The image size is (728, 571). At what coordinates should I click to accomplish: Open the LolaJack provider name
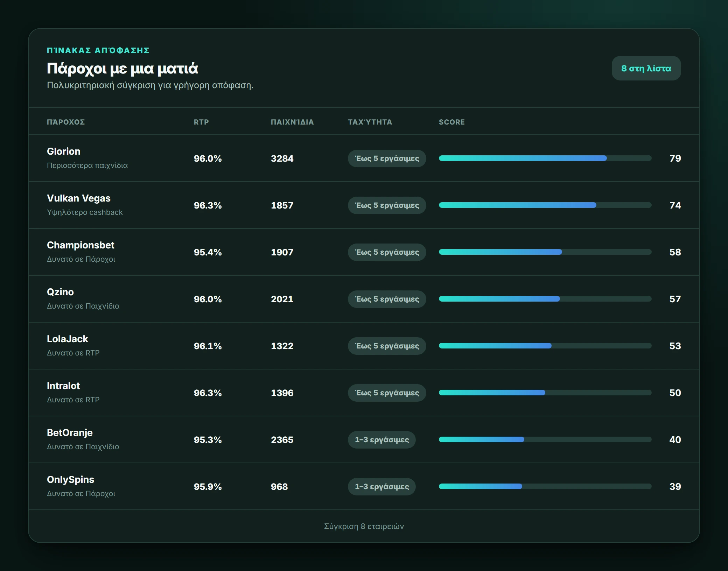68,339
